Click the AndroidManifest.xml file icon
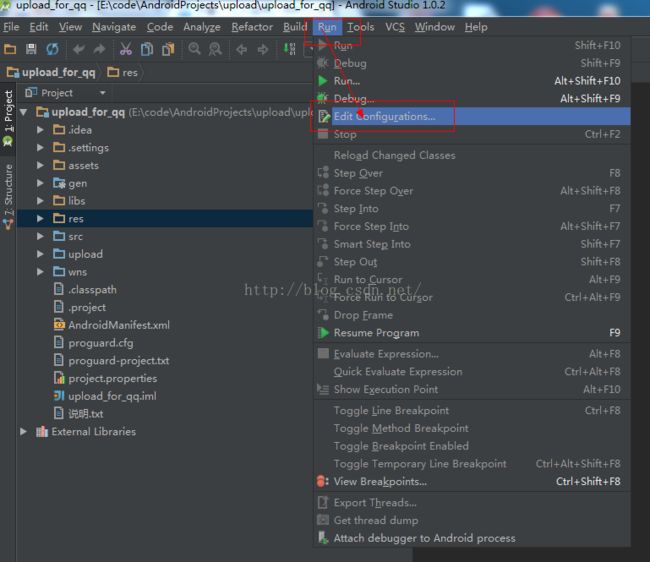Viewport: 650px width, 562px height. tap(59, 325)
